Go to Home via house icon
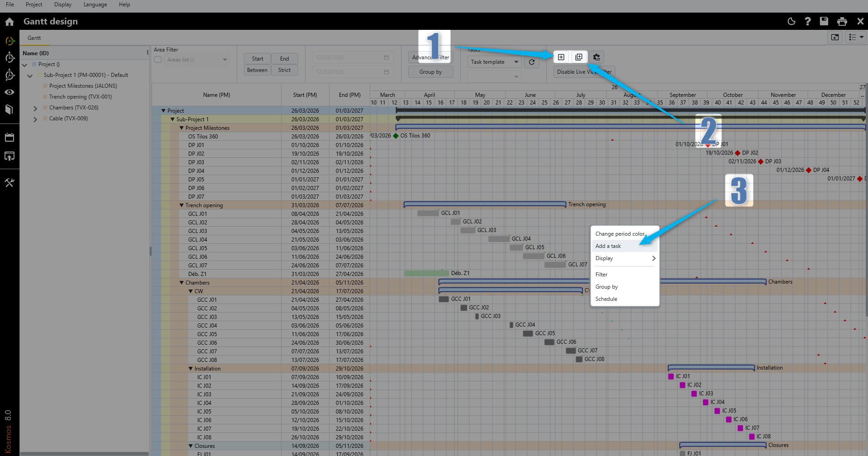The width and height of the screenshot is (868, 456). [10, 22]
